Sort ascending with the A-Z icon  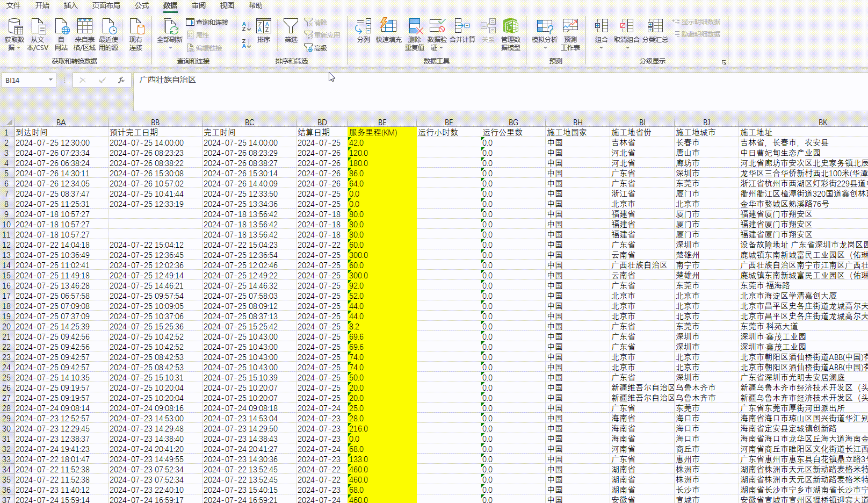pos(247,26)
